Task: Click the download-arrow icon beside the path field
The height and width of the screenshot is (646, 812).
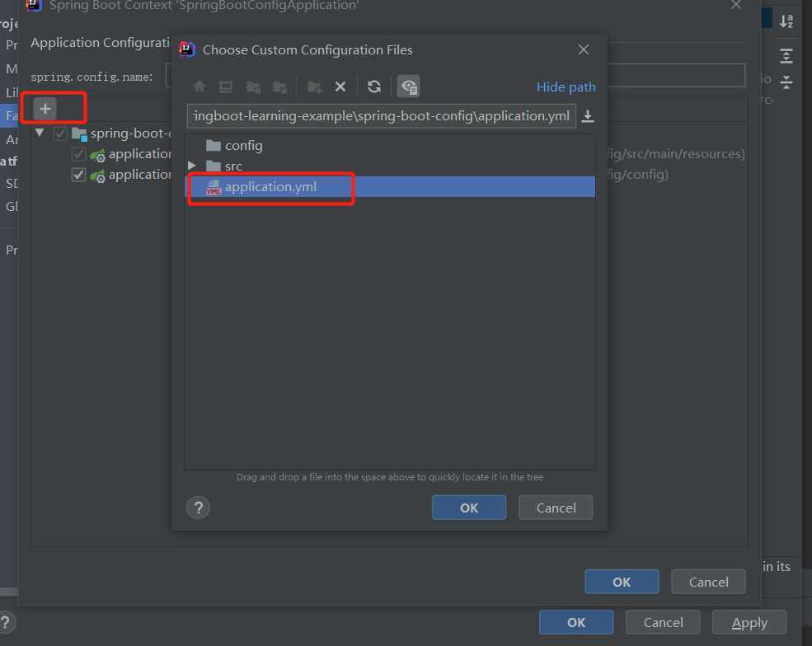Action: click(x=587, y=116)
